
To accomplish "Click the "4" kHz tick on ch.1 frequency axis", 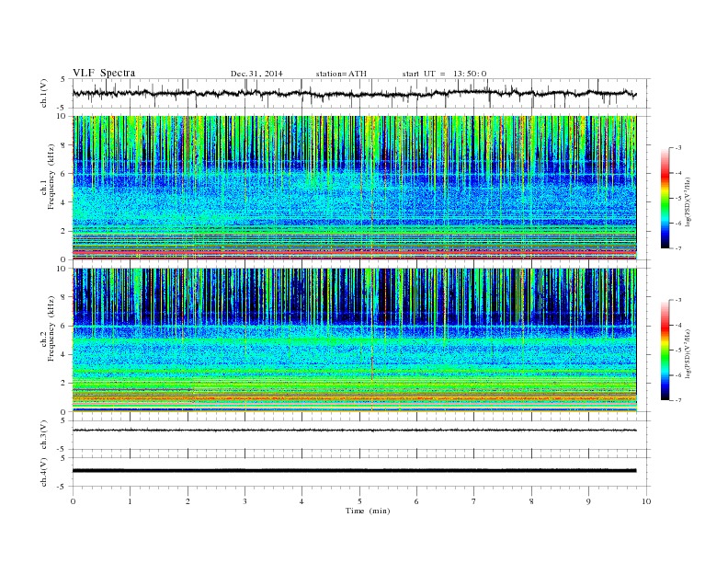I will pos(64,202).
